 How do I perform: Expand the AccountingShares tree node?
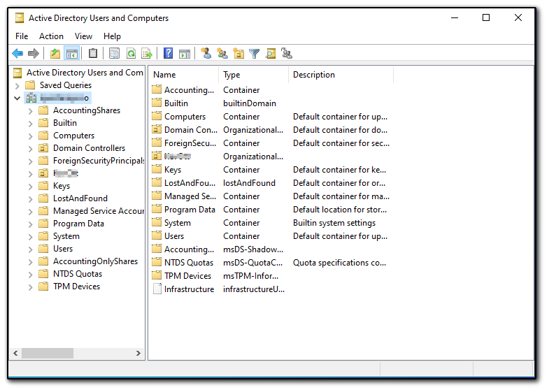coord(31,111)
